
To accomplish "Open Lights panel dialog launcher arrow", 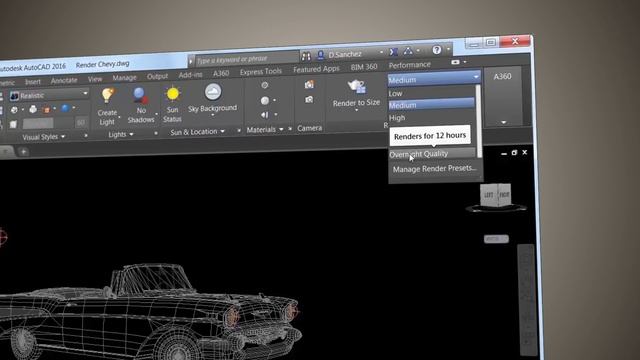I will [x=156, y=133].
